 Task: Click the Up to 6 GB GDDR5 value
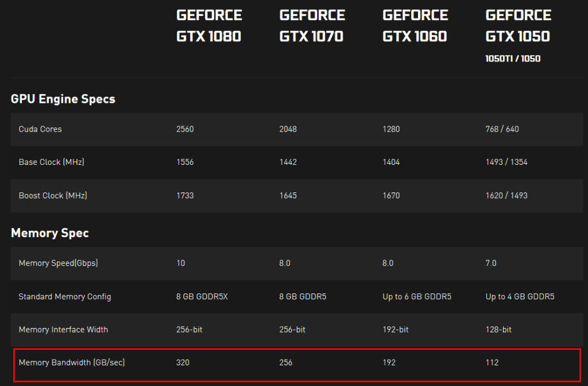coord(417,297)
